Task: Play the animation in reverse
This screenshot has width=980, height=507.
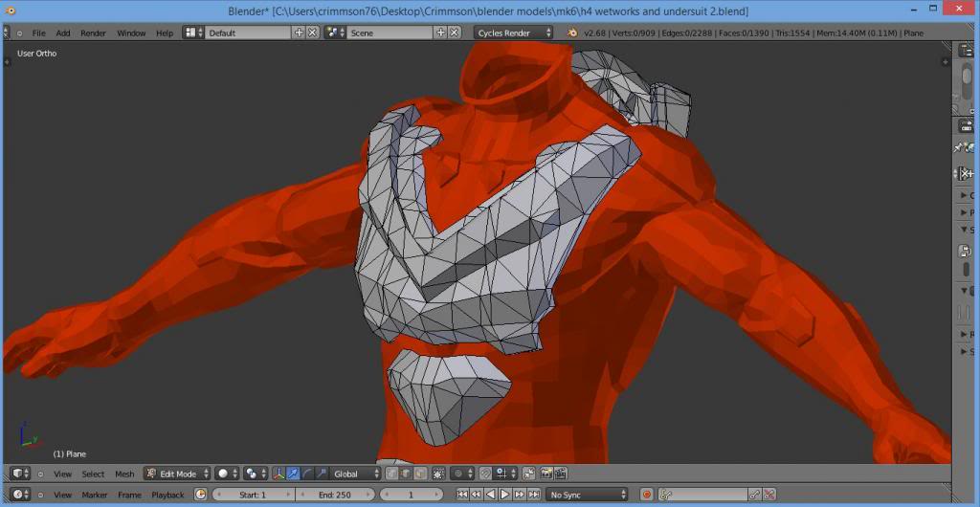Action: pyautogui.click(x=491, y=495)
